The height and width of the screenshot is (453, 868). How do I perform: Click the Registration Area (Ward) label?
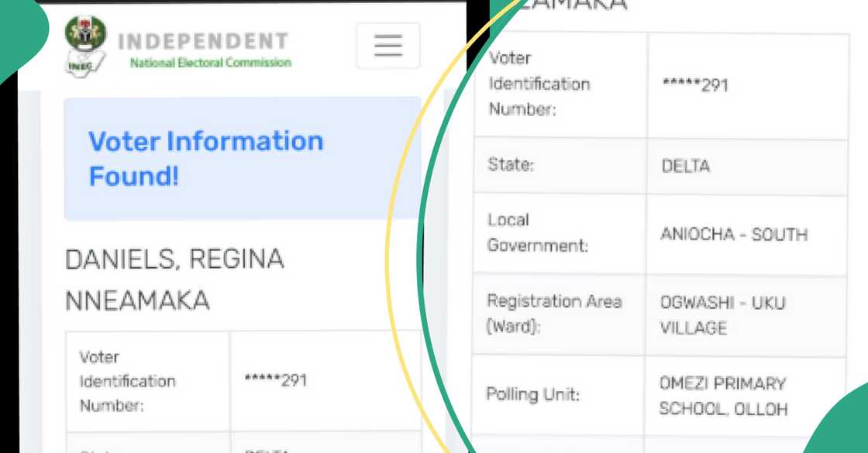[553, 314]
